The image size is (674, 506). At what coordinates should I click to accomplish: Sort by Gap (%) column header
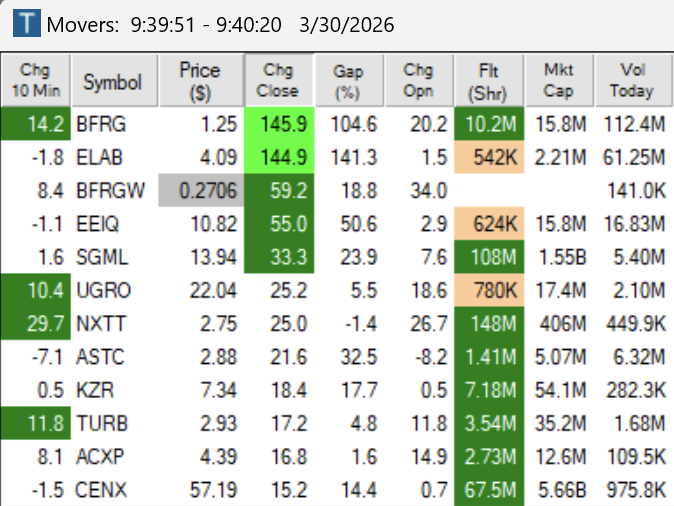[x=349, y=80]
